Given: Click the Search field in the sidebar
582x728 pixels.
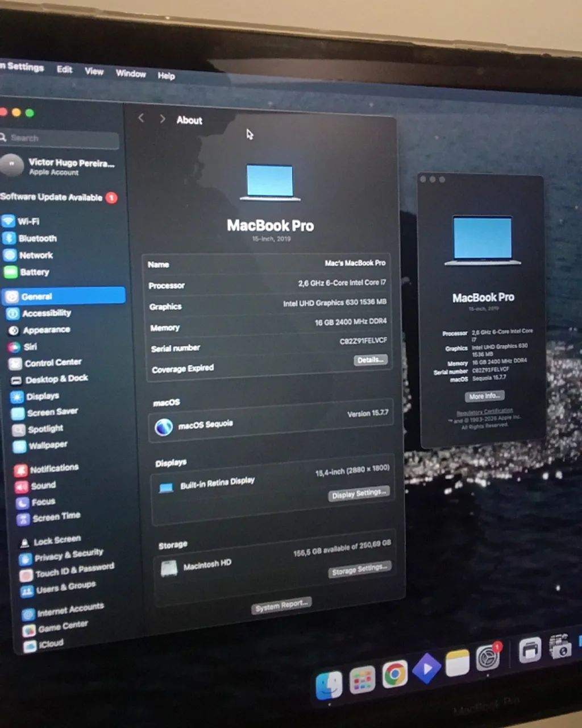Looking at the screenshot, I should tap(60, 138).
